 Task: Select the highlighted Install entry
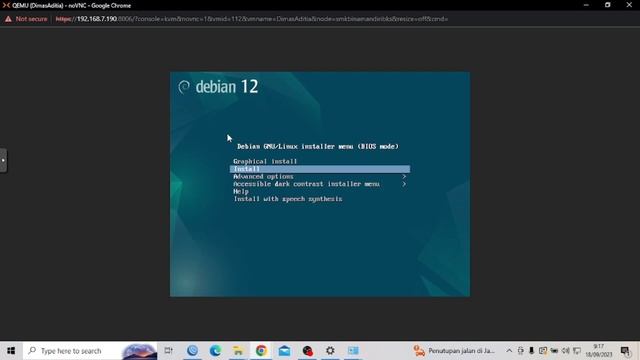pyautogui.click(x=320, y=169)
